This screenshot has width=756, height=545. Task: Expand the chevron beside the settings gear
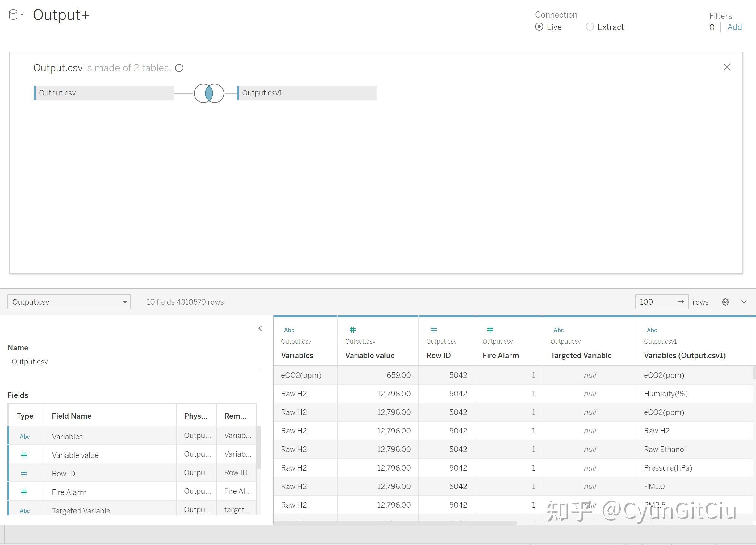[x=744, y=302]
